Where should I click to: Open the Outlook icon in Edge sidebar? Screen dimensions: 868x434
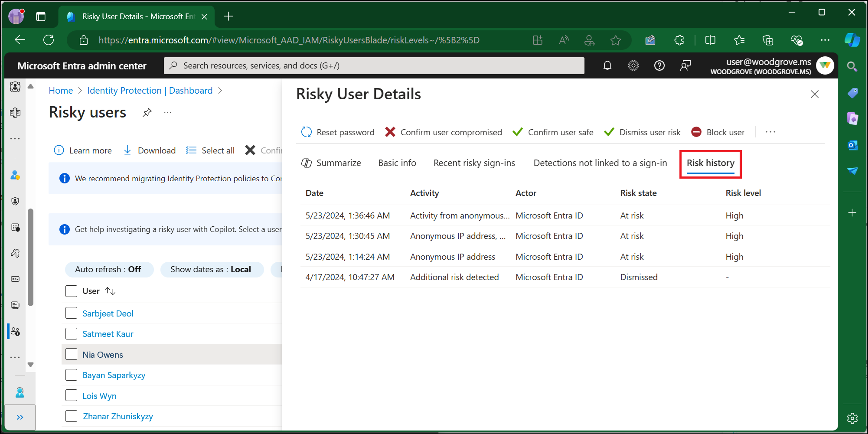[852, 145]
